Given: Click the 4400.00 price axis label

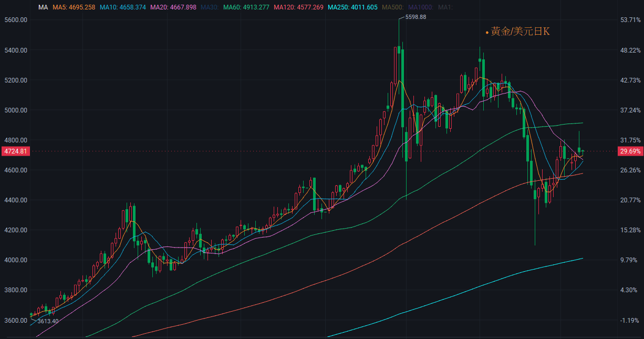Looking at the screenshot, I should click(x=16, y=200).
